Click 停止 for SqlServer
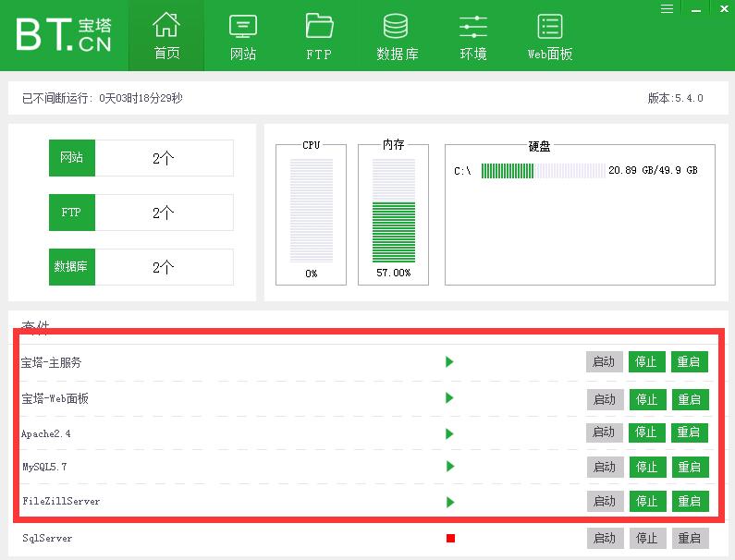This screenshot has height=560, width=735. click(648, 539)
